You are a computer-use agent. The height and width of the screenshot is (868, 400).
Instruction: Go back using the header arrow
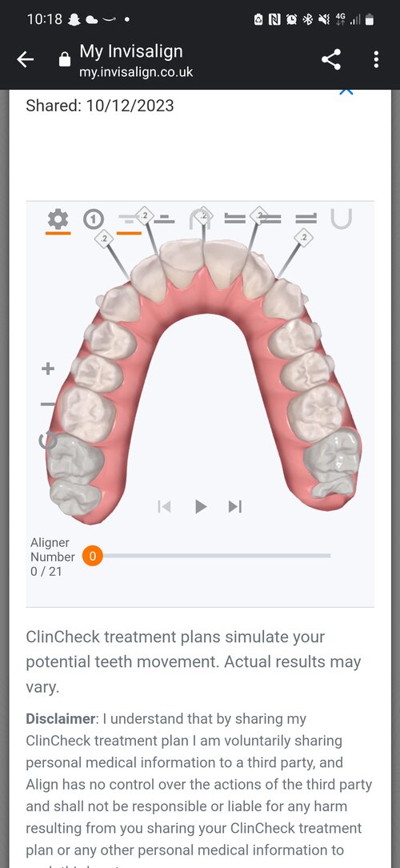[26, 59]
